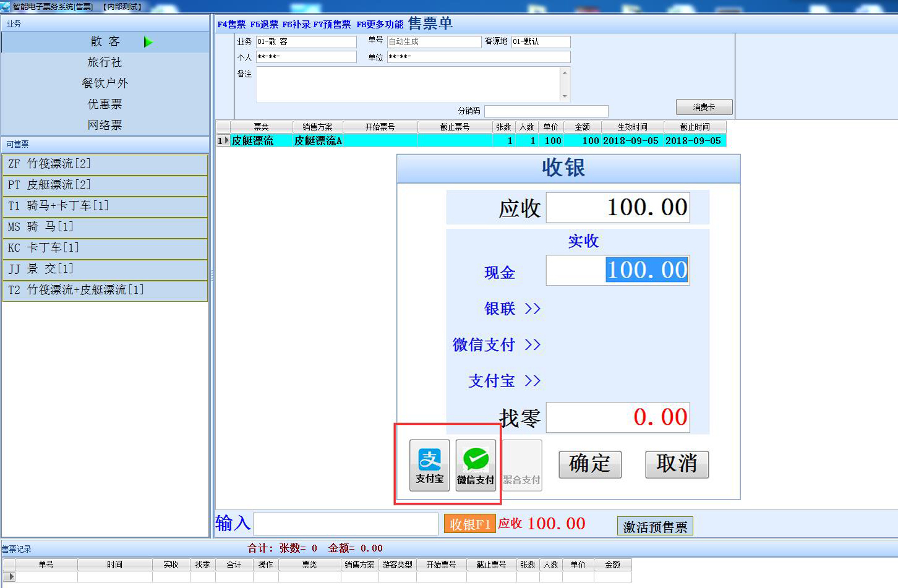Choose the 优惠票 business category
Image resolution: width=898 pixels, height=588 pixels.
coord(105,104)
